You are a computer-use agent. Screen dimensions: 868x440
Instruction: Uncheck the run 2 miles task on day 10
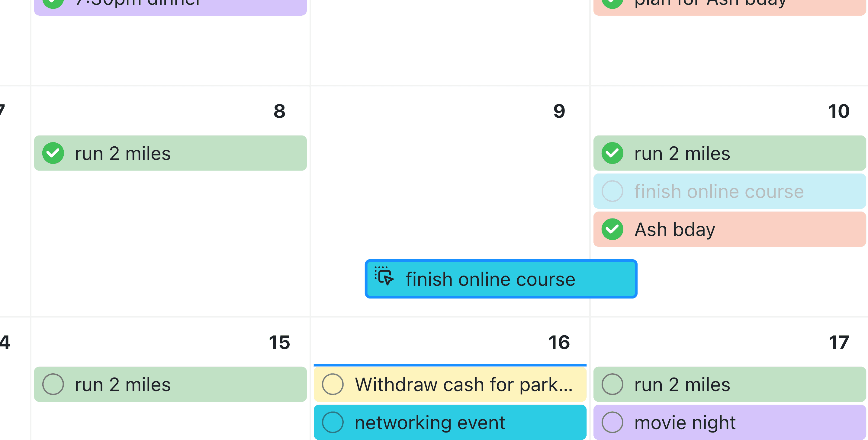pyautogui.click(x=612, y=153)
